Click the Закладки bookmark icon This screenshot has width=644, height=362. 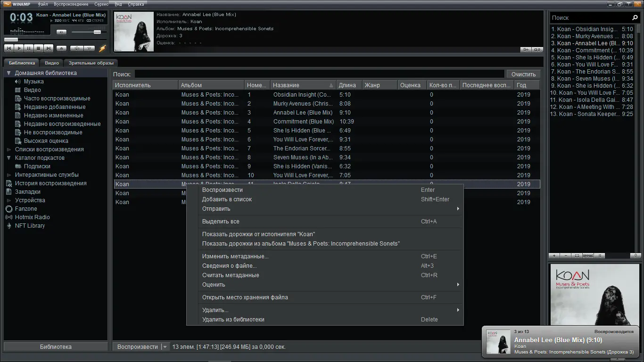pos(8,192)
